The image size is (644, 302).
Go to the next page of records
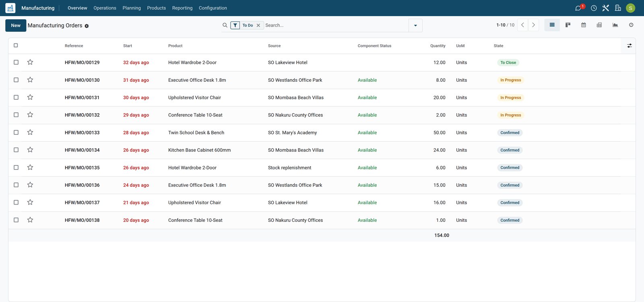pos(533,25)
